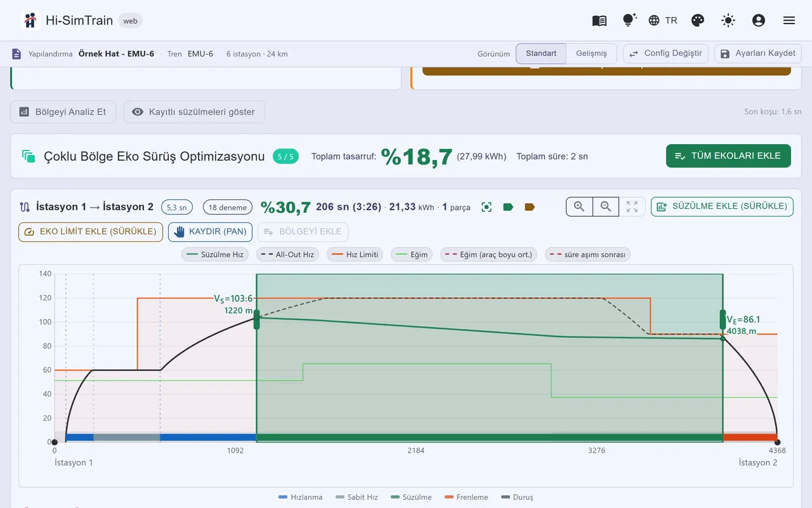Switch view to Standart
The image size is (812, 508).
pos(541,53)
